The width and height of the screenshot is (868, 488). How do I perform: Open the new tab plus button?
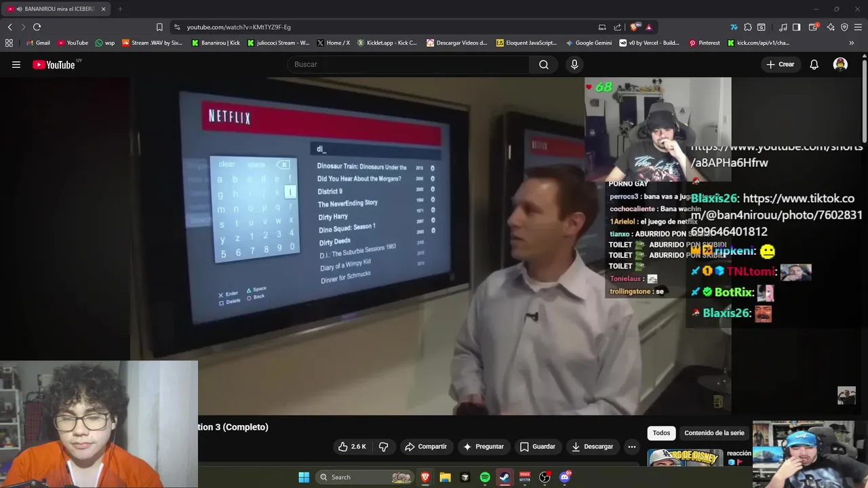(120, 9)
